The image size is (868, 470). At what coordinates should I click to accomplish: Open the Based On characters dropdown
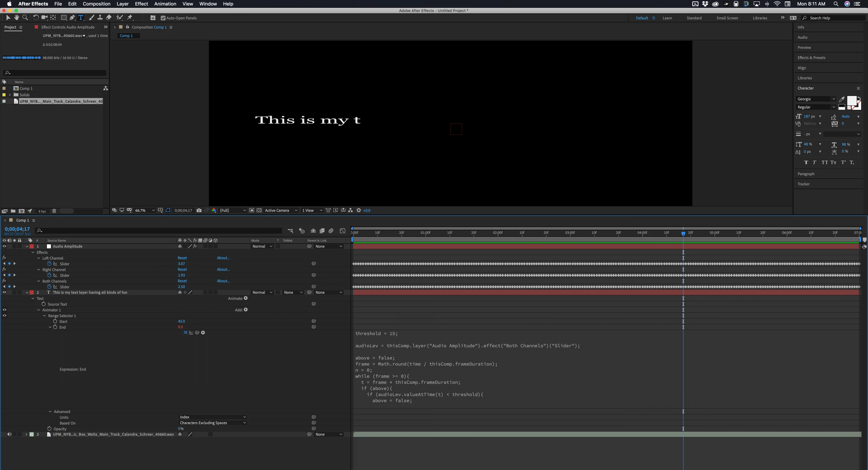[x=212, y=423]
